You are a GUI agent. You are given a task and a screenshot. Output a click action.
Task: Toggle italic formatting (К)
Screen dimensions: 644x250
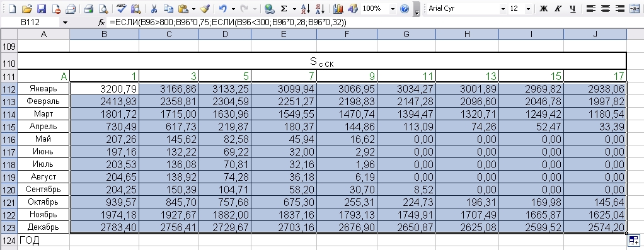558,8
